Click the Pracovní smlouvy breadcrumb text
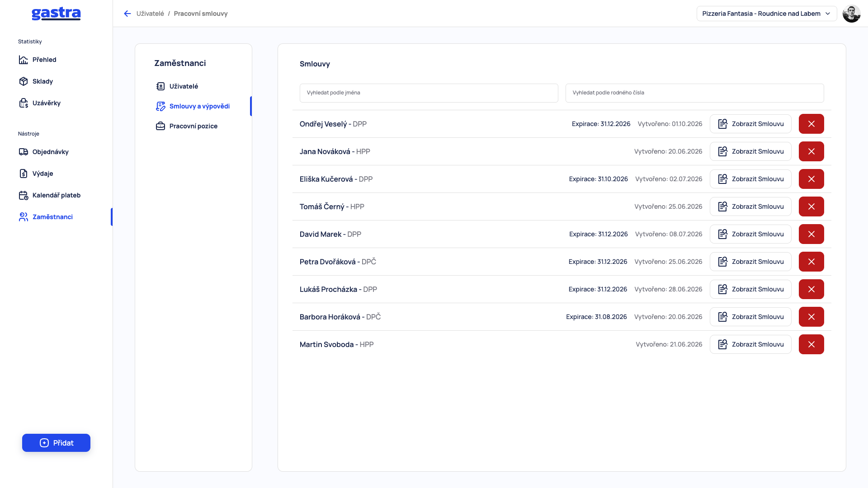This screenshot has height=488, width=868. [201, 14]
